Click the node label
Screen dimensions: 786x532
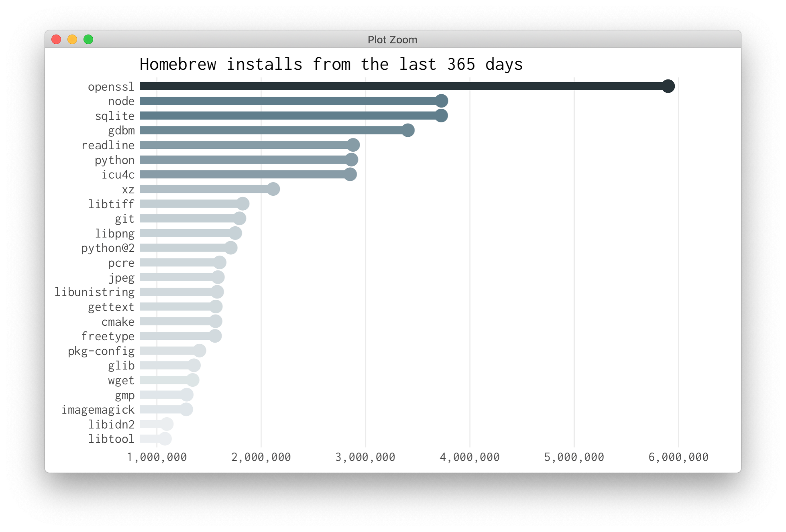121,101
